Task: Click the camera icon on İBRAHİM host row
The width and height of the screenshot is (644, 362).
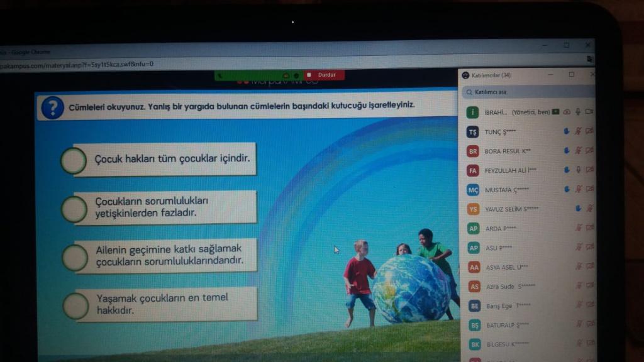Action: click(589, 112)
